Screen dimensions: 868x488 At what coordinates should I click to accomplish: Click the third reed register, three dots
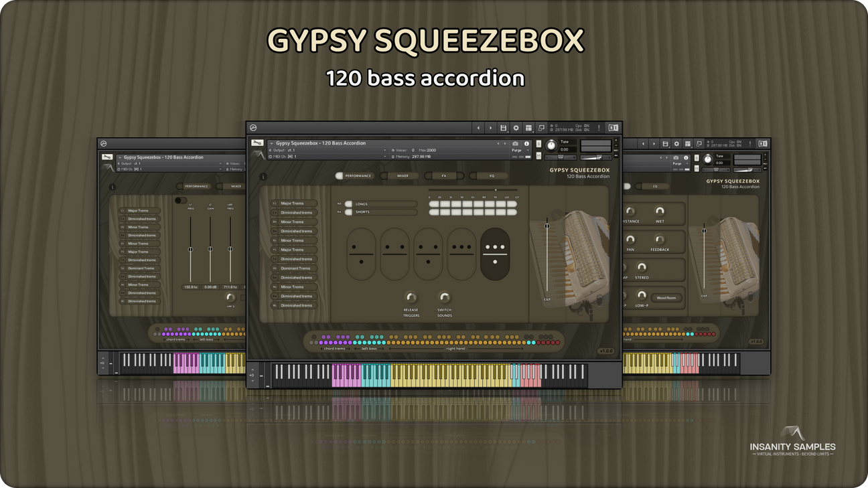point(428,254)
